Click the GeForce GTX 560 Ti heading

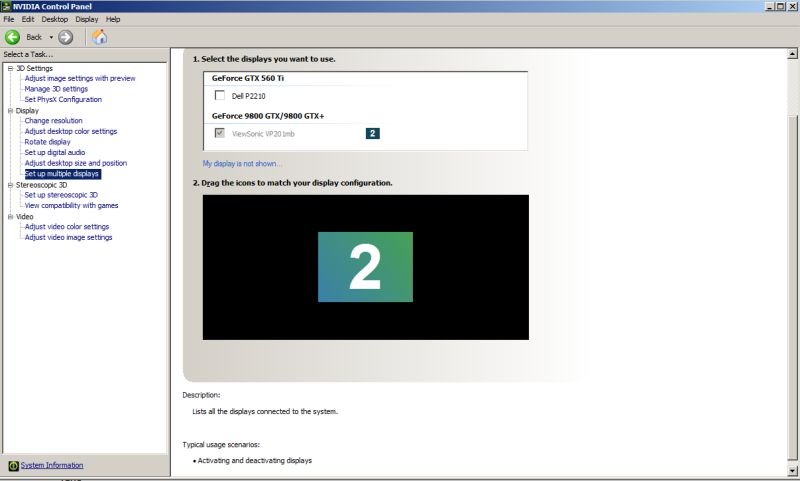248,78
